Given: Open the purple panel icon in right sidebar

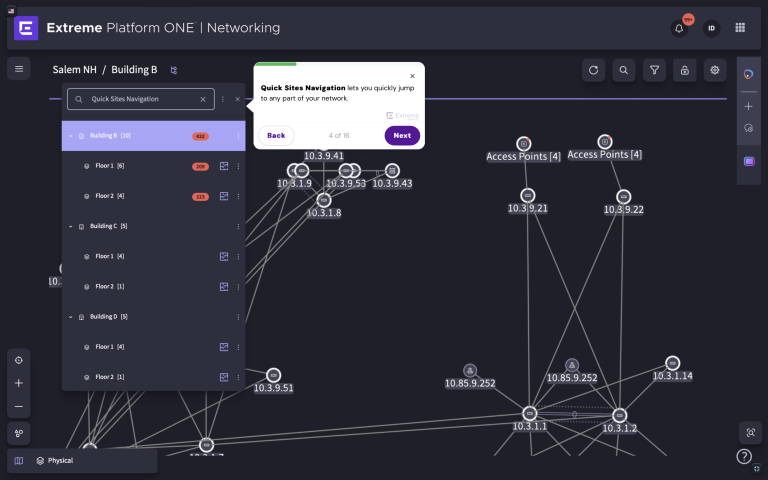Looking at the screenshot, I should pos(749,162).
